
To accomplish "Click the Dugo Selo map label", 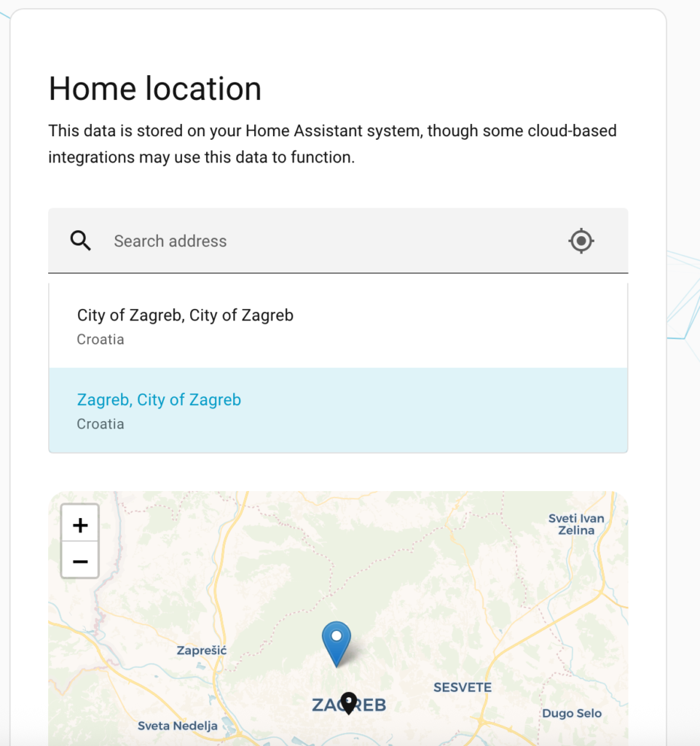I will point(572,713).
